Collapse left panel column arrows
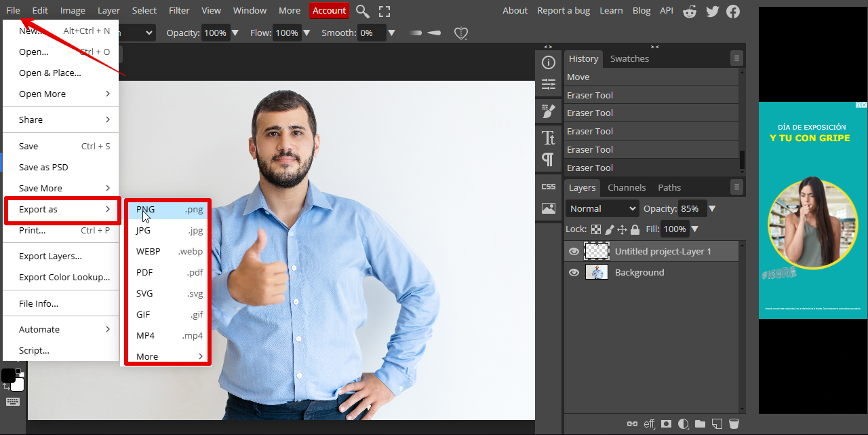Image resolution: width=868 pixels, height=435 pixels. click(x=548, y=47)
